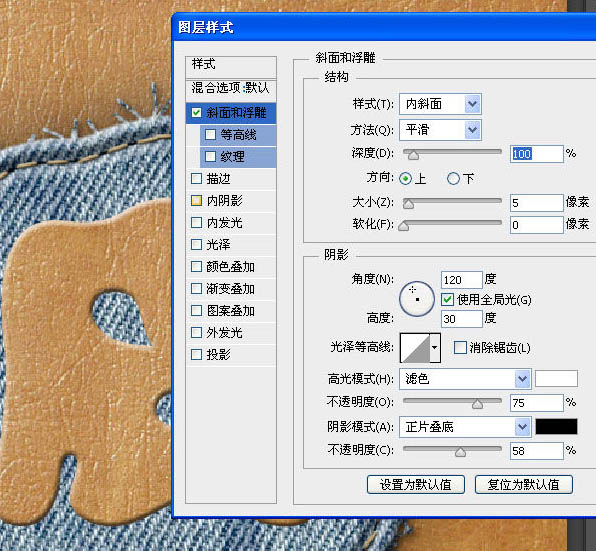This screenshot has width=596, height=551.
Task: Select the 下 direction radio button
Action: pyautogui.click(x=453, y=178)
